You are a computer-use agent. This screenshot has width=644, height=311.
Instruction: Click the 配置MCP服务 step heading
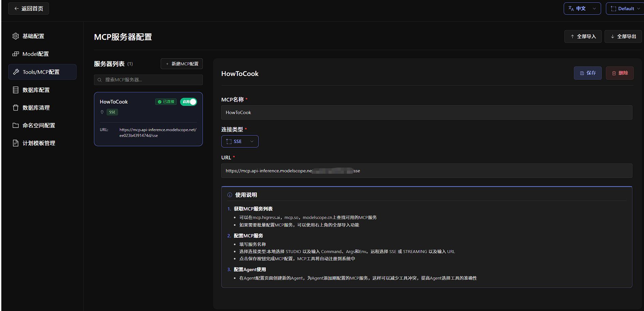pyautogui.click(x=248, y=236)
